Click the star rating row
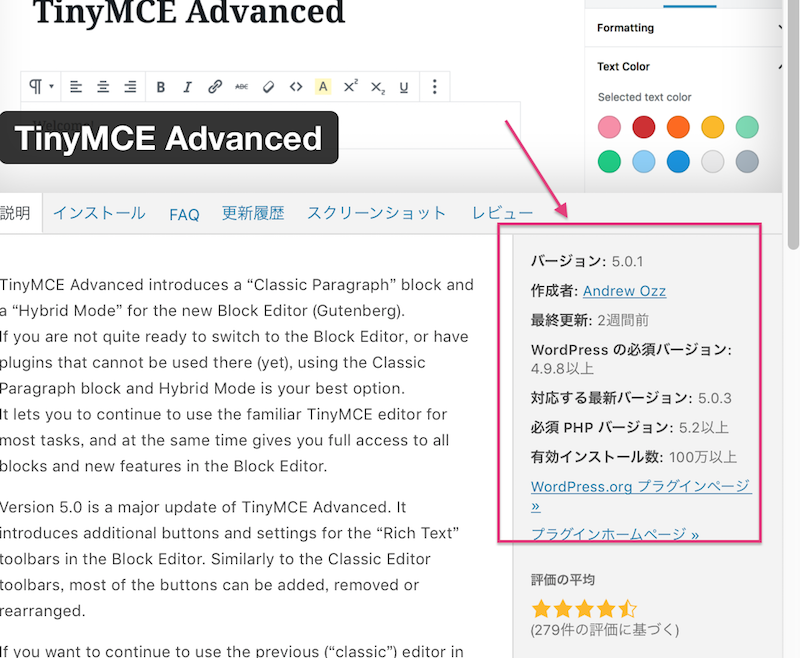Viewport: 800px width, 658px height. point(584,609)
